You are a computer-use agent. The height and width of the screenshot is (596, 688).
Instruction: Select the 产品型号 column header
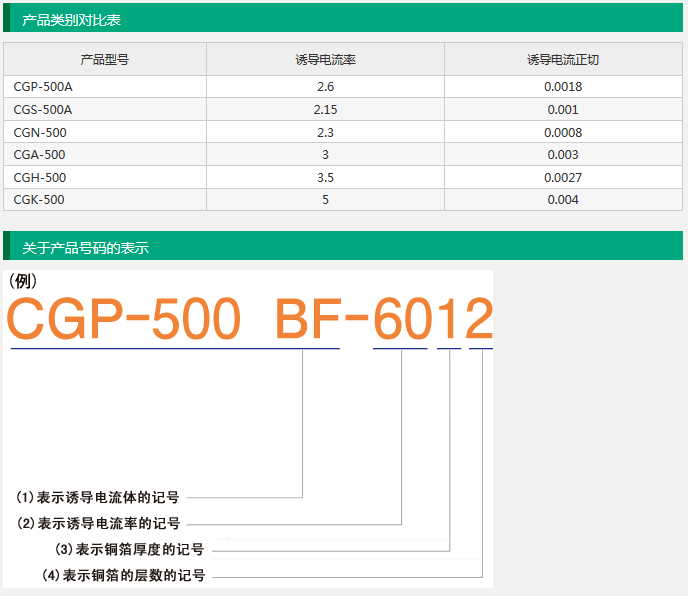click(x=105, y=60)
